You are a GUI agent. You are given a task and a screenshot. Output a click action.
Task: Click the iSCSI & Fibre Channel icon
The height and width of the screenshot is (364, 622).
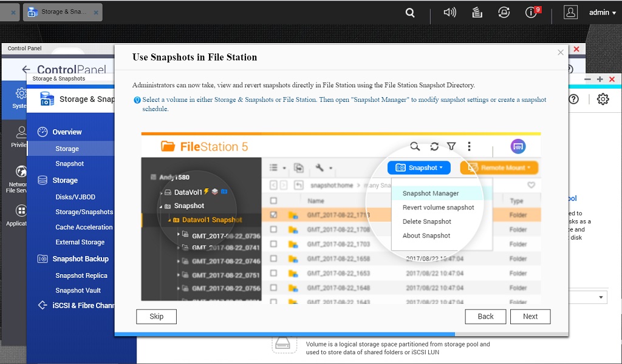pos(43,305)
